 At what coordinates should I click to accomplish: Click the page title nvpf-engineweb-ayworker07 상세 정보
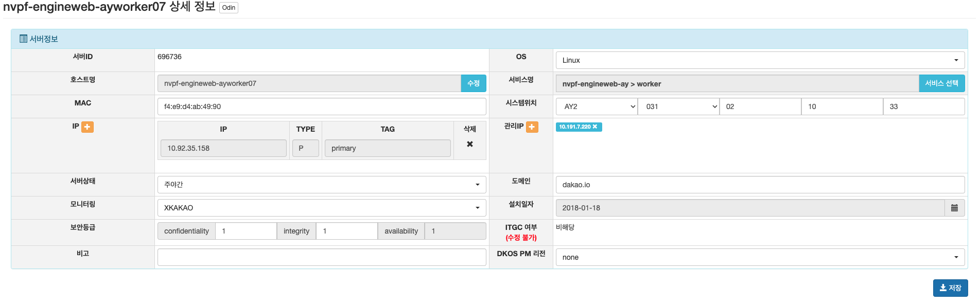coord(109,7)
